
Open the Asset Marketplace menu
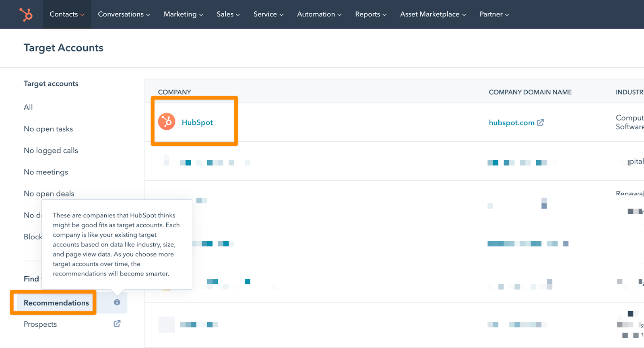tap(433, 14)
